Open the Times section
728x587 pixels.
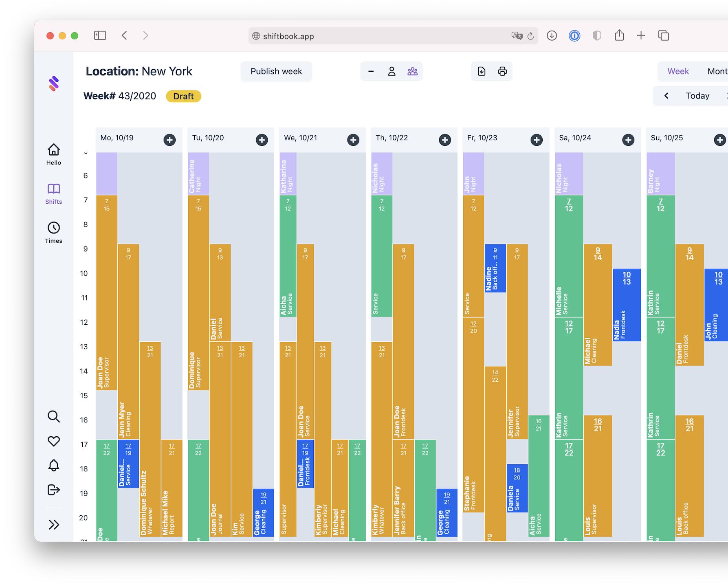53,231
